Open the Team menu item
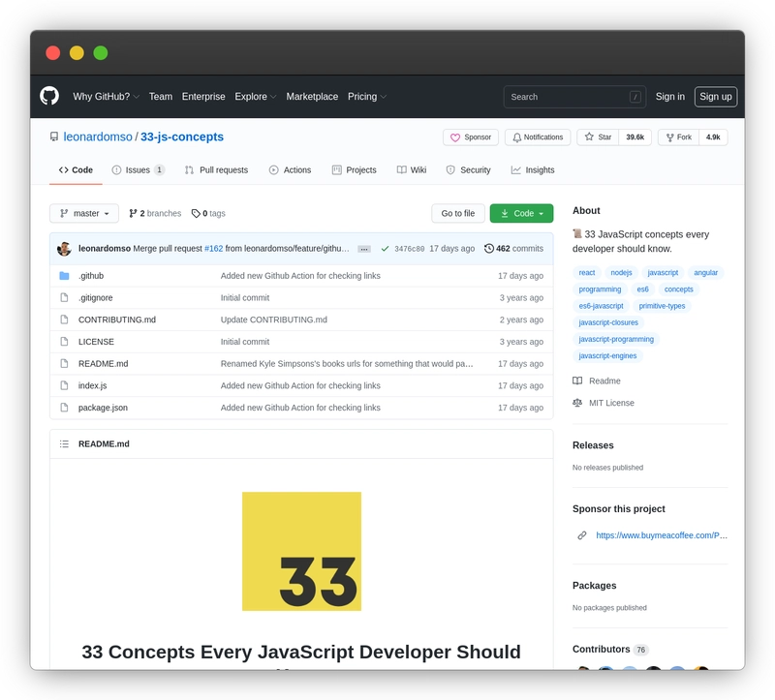 161,97
